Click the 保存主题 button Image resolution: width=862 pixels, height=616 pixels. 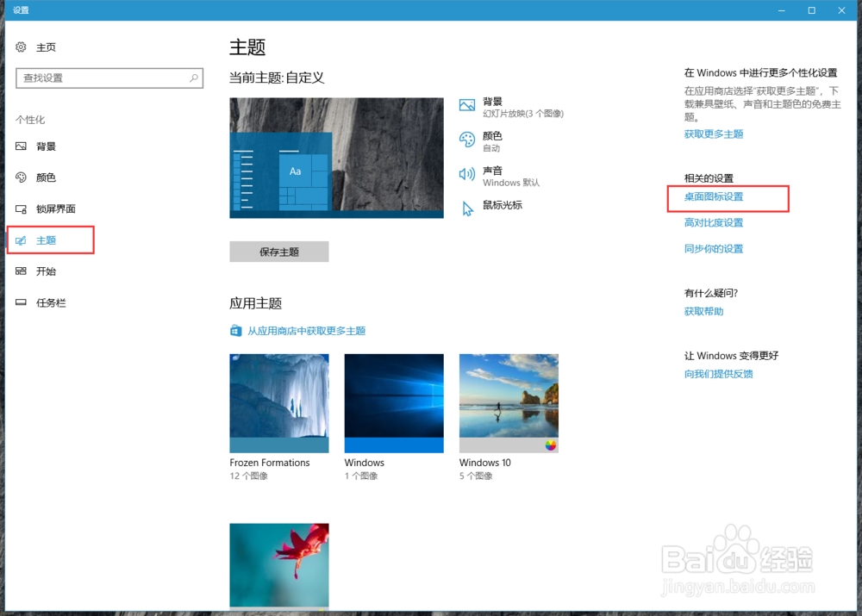279,252
